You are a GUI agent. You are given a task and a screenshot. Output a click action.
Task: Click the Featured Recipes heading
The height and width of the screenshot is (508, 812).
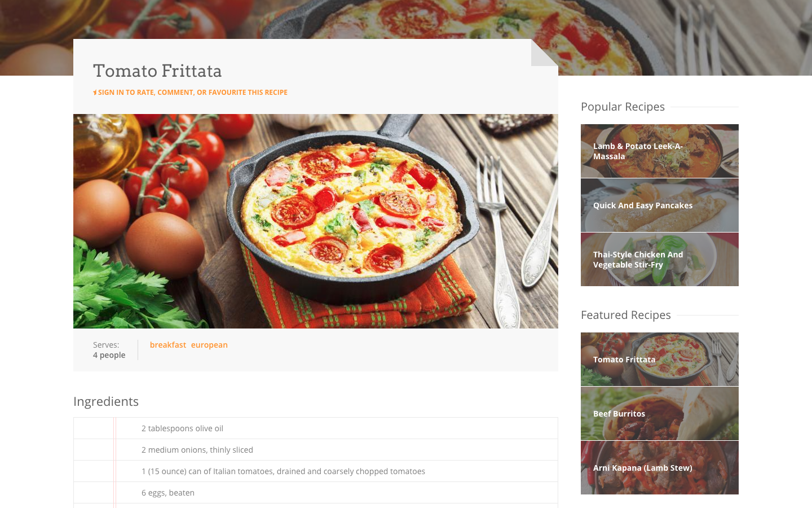(x=626, y=315)
